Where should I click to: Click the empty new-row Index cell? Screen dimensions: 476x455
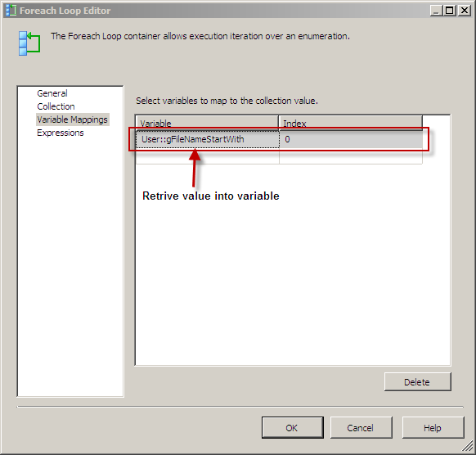(x=351, y=156)
